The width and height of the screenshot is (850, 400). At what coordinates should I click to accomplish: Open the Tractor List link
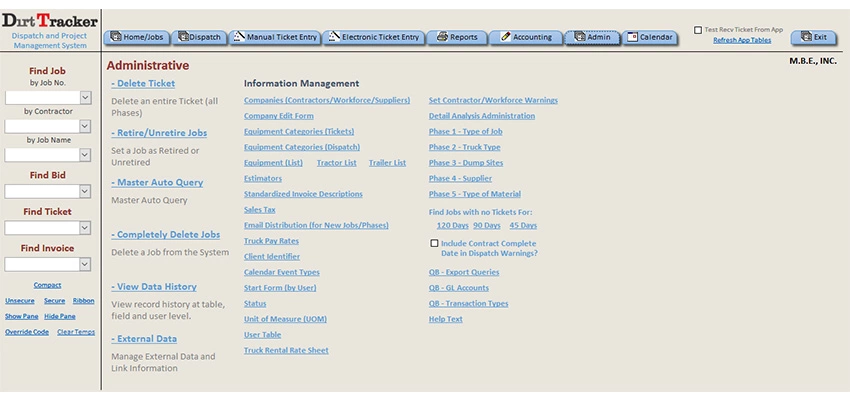(337, 163)
